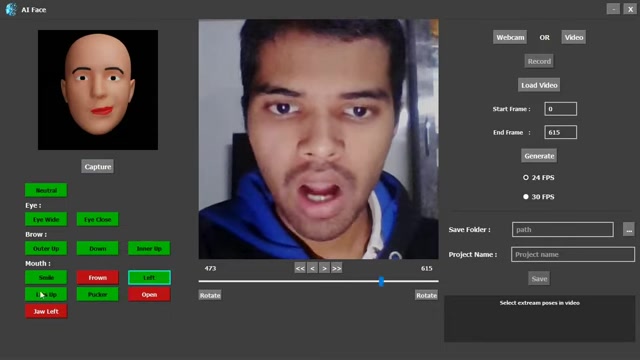
Task: Minimize the AI Face window
Action: click(x=613, y=9)
